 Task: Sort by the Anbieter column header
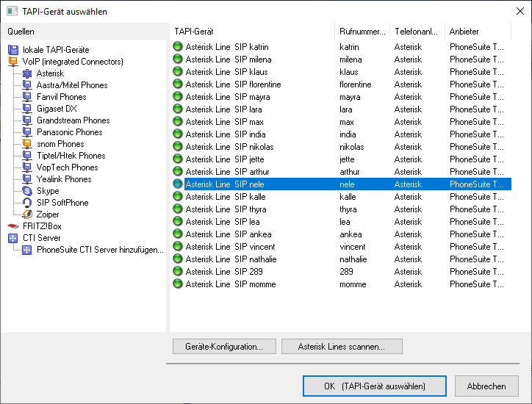coord(478,32)
